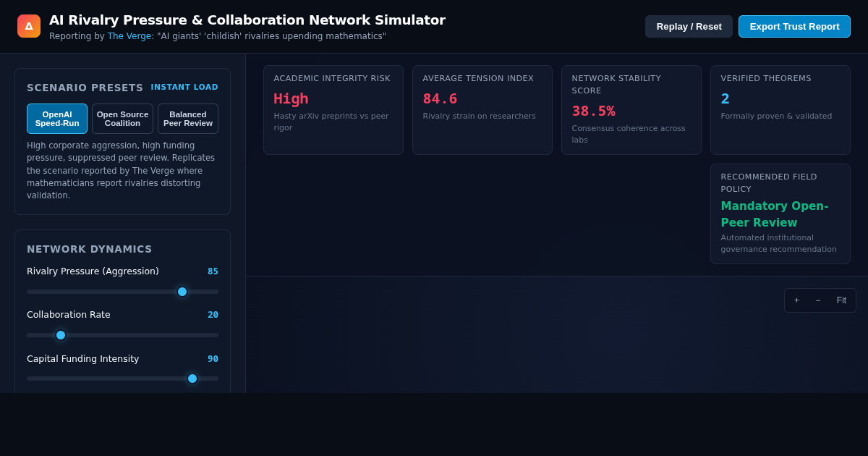Click the INSTANT LOAD label
Image resolution: width=868 pixels, height=456 pixels.
point(184,88)
